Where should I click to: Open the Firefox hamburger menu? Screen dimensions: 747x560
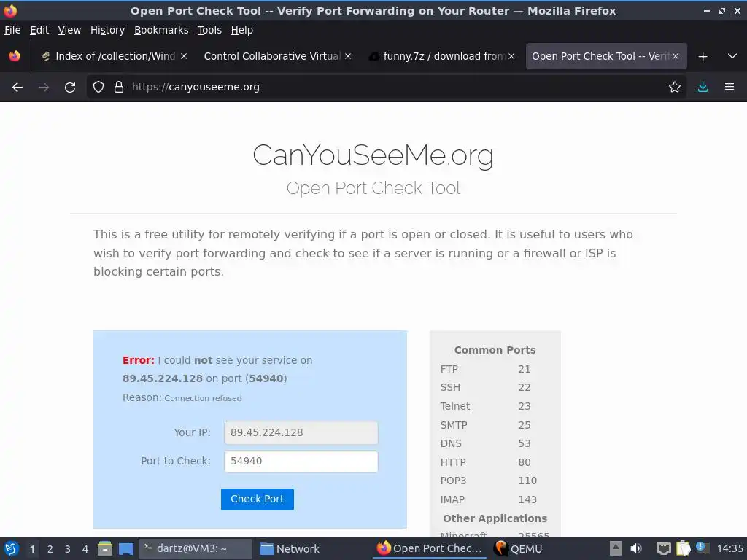(x=729, y=87)
